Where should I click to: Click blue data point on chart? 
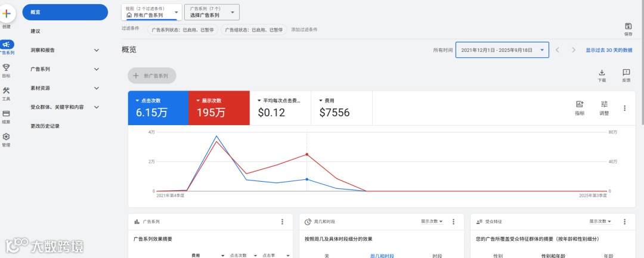click(x=307, y=179)
